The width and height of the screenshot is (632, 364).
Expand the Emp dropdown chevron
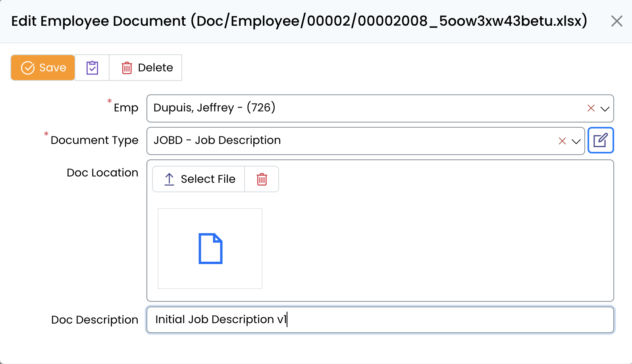tap(605, 109)
